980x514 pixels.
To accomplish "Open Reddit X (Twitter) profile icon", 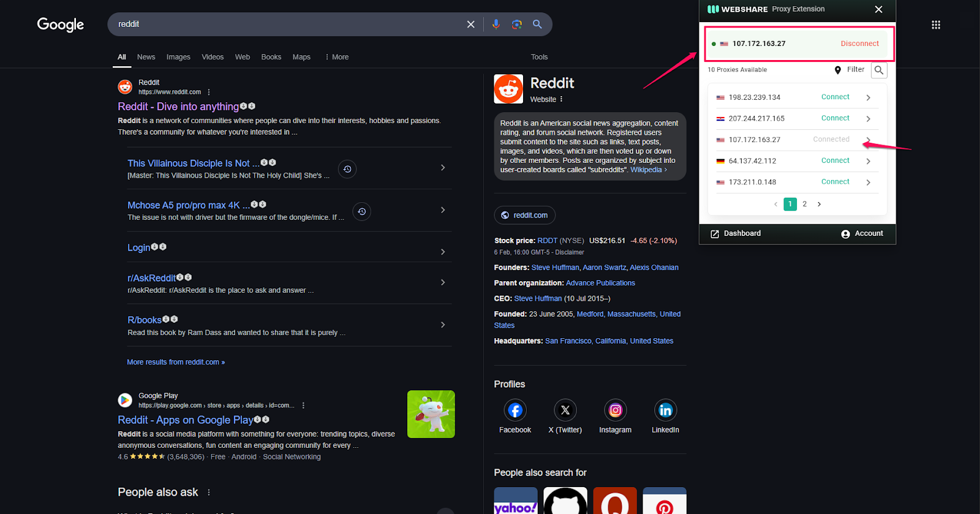I will 565,410.
